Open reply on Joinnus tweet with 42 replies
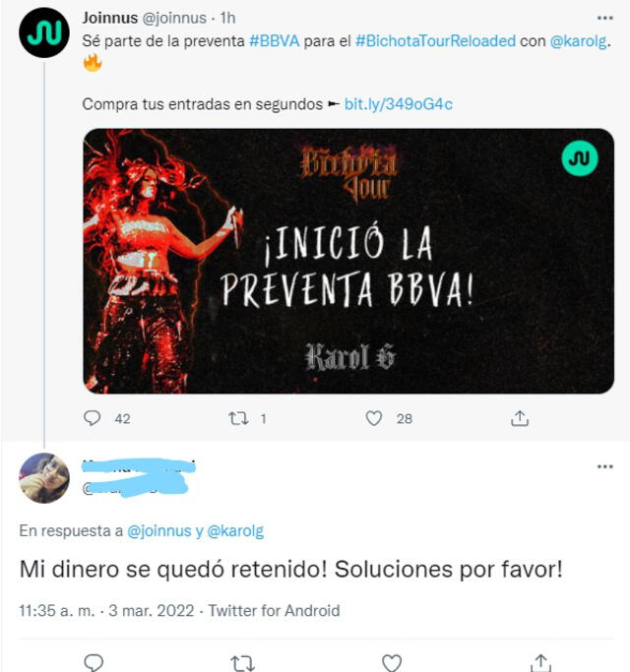 click(x=92, y=418)
